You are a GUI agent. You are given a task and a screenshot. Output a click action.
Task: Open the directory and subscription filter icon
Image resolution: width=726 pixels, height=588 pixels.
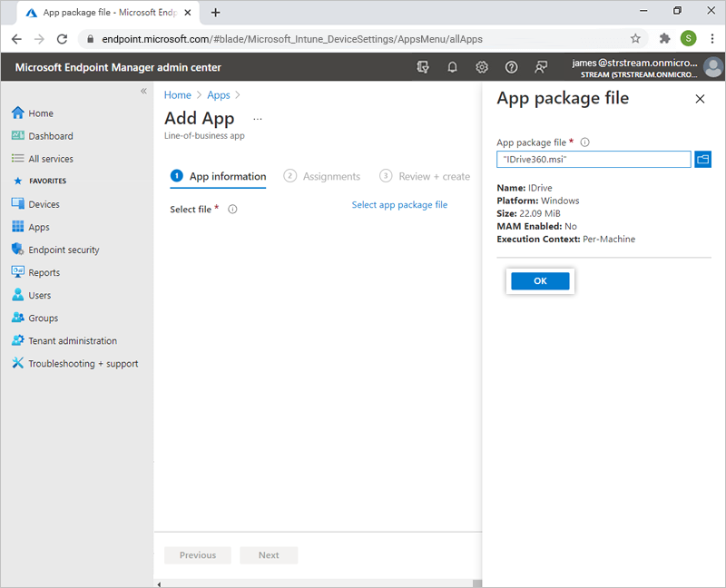pyautogui.click(x=422, y=67)
